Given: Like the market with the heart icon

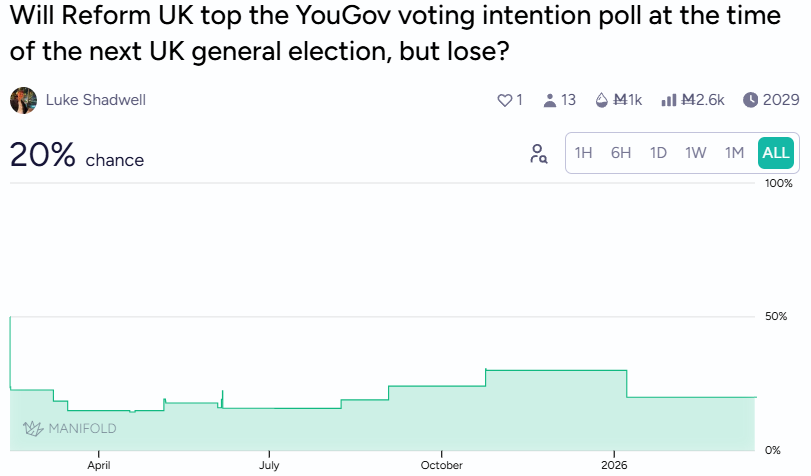Looking at the screenshot, I should point(504,100).
